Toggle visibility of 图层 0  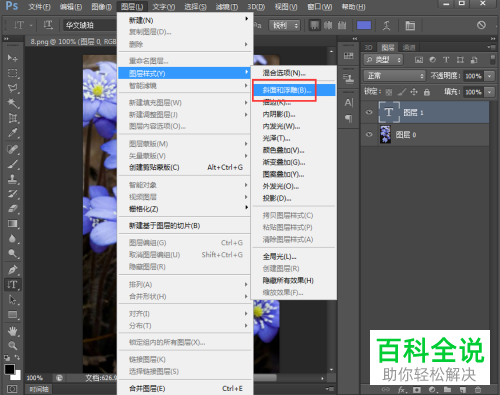(x=369, y=135)
